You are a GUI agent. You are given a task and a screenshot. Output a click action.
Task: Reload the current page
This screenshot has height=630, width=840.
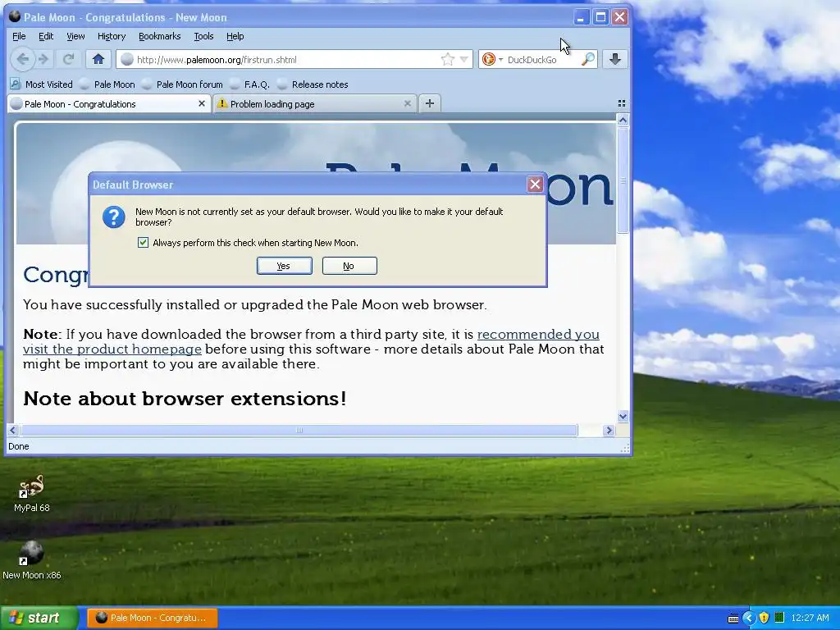click(x=69, y=59)
